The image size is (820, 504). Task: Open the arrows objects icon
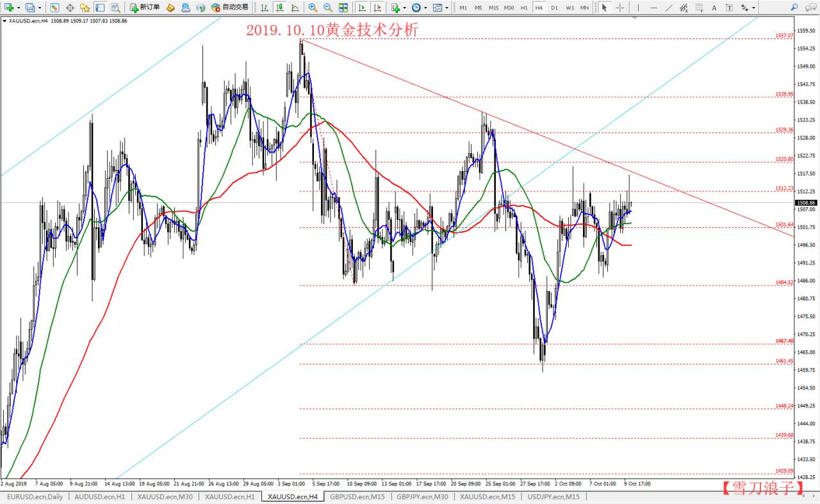pyautogui.click(x=744, y=8)
